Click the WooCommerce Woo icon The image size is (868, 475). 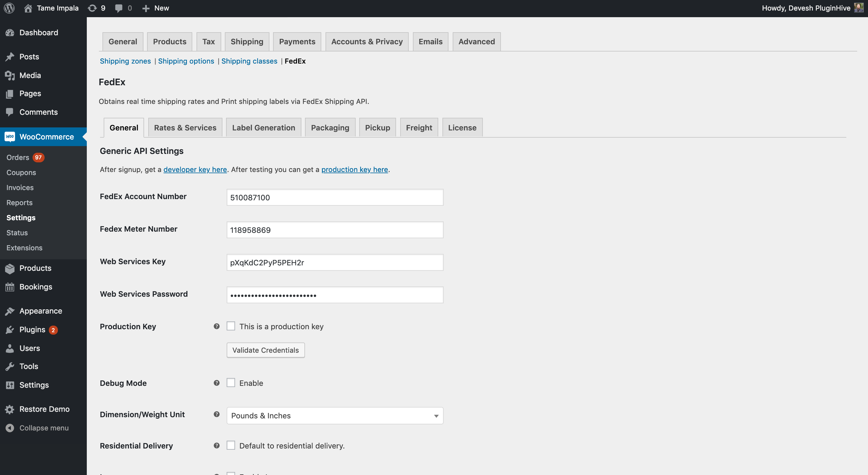(10, 137)
